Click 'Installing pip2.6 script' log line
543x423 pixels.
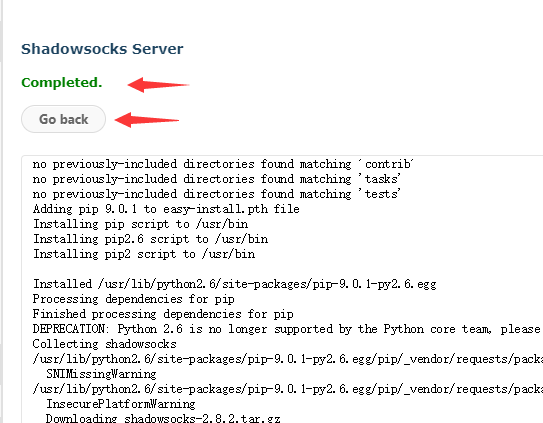[x=150, y=239]
